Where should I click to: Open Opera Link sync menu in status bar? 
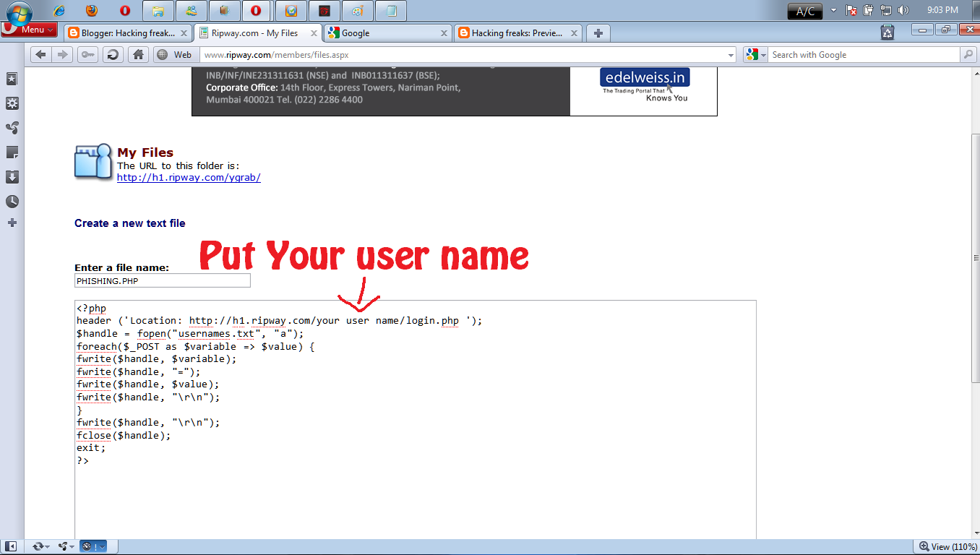click(41, 546)
